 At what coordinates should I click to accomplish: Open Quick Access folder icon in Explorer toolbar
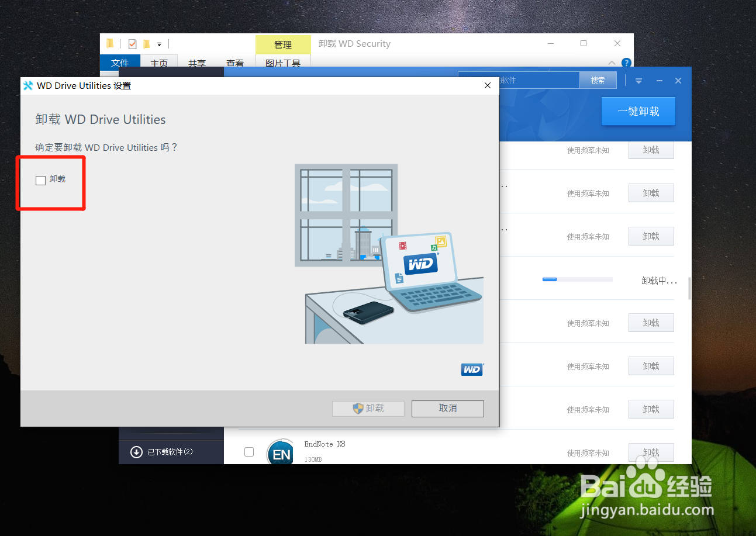click(110, 43)
